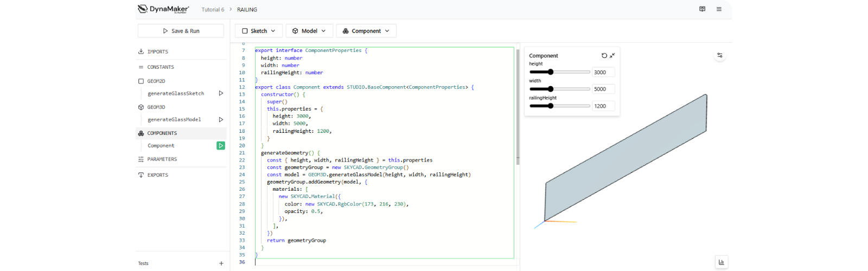
Task: Run generateGlassSketch preview
Action: click(x=221, y=93)
